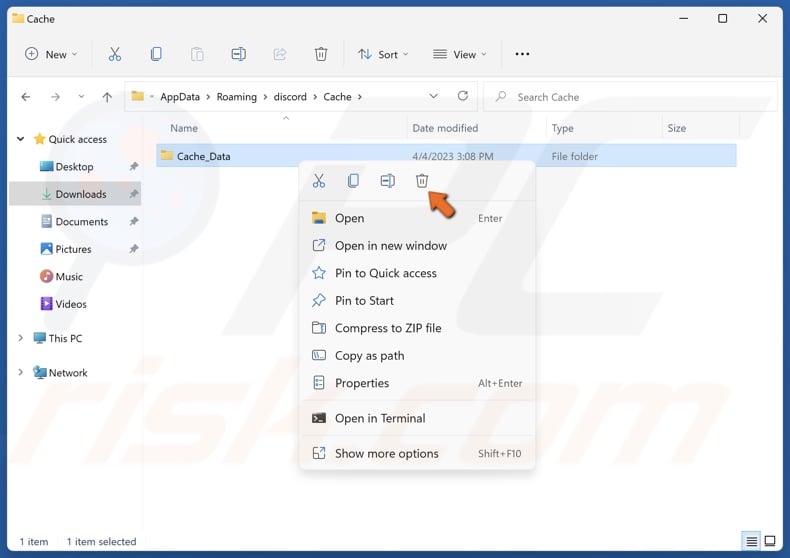Open Pictures in Quick access
Viewport: 790px width, 558px height.
pos(66,249)
